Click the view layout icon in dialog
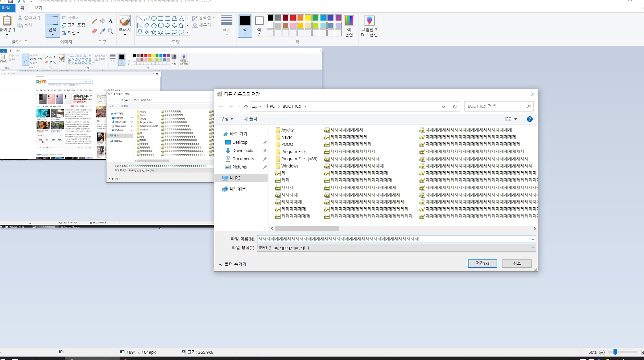The image size is (644, 360). click(x=508, y=119)
